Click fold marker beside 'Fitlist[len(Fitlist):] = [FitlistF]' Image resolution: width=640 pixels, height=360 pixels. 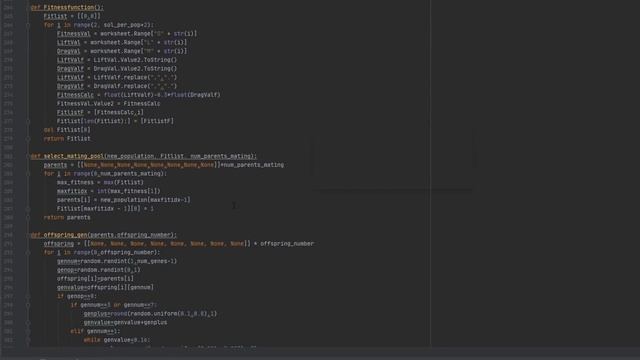(28, 121)
